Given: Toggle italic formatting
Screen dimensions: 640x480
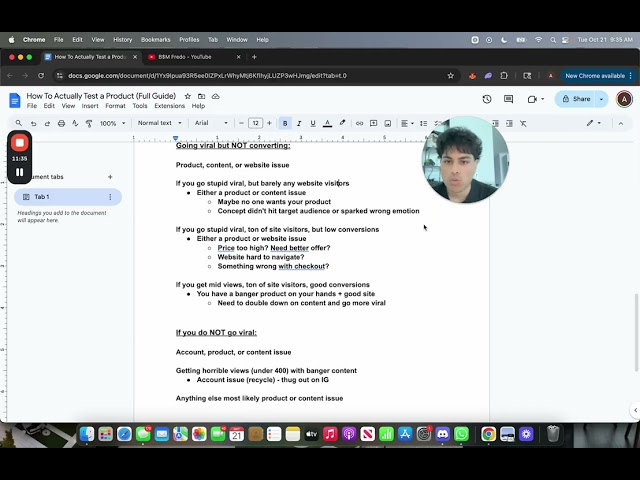Looking at the screenshot, I should click(299, 123).
